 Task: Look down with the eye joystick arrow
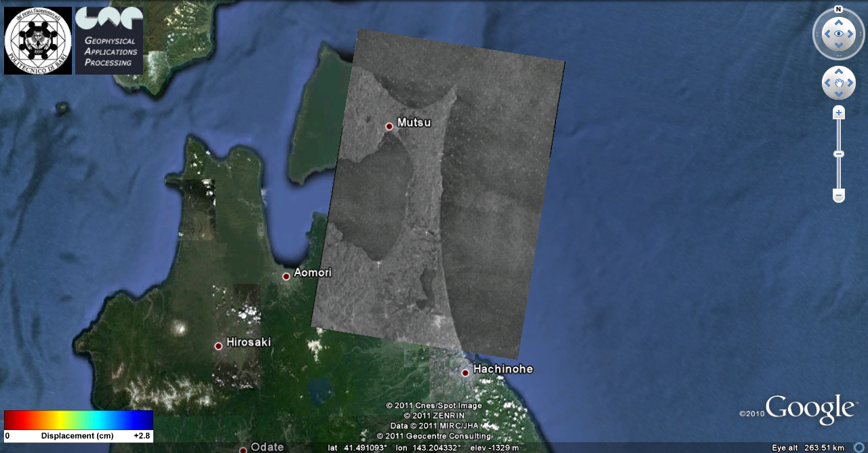click(839, 45)
